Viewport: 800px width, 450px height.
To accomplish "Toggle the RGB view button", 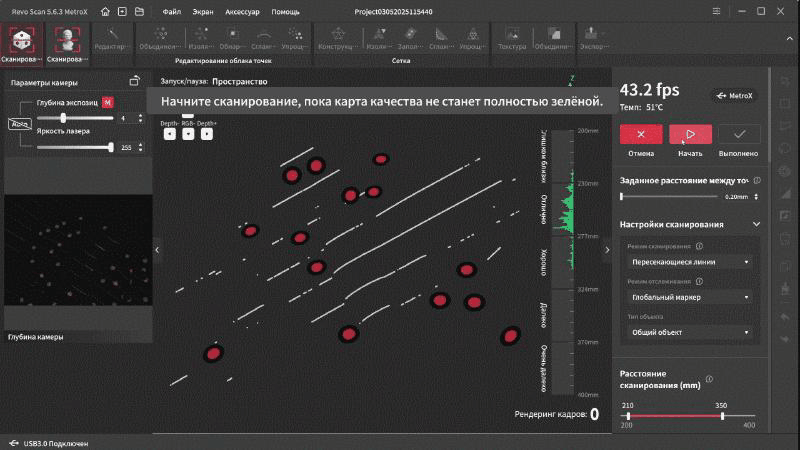I will 188,133.
